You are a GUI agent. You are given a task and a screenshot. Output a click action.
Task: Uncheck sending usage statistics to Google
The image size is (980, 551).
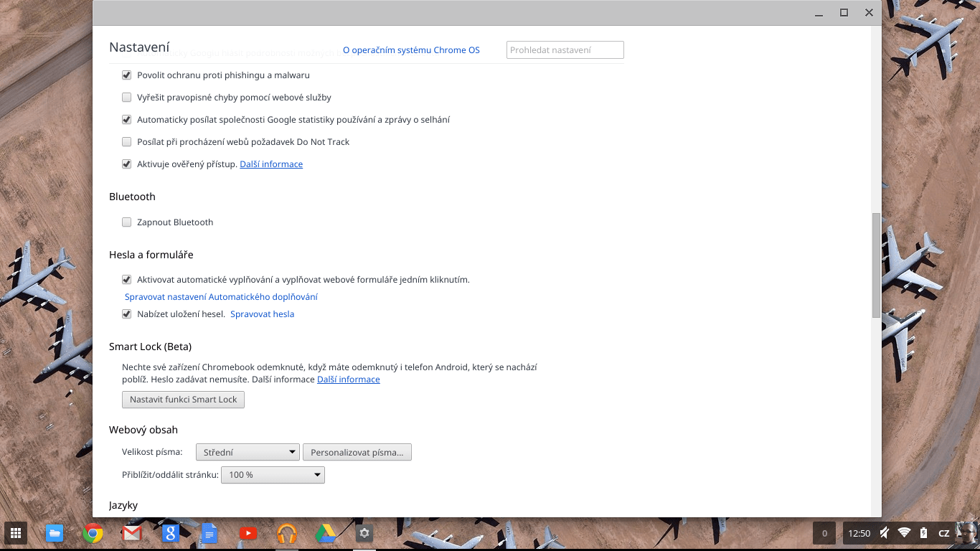pos(126,119)
